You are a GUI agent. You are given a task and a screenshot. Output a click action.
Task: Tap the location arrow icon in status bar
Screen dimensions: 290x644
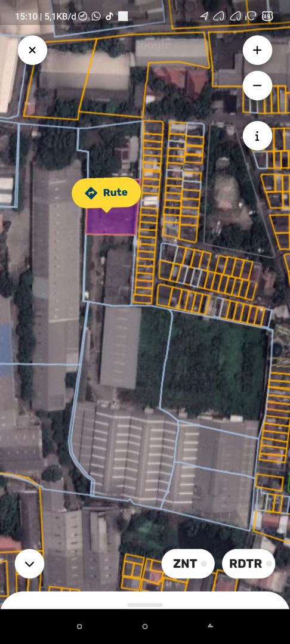click(204, 16)
